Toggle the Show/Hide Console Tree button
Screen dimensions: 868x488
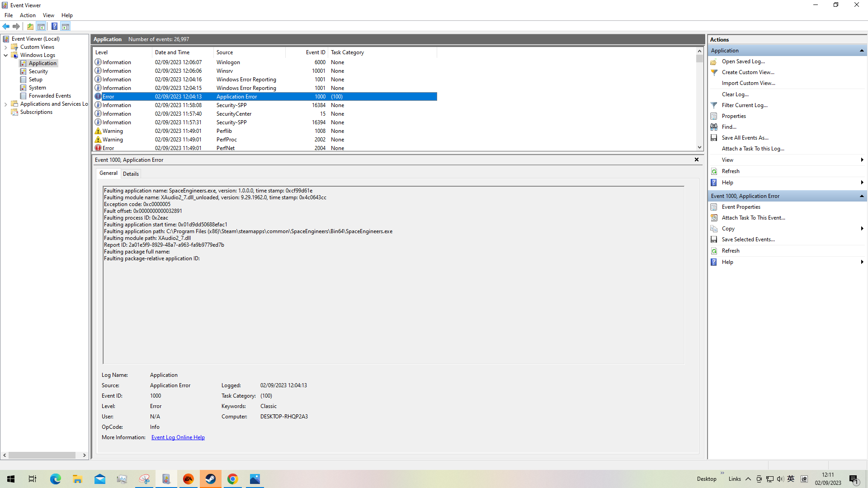(x=41, y=26)
